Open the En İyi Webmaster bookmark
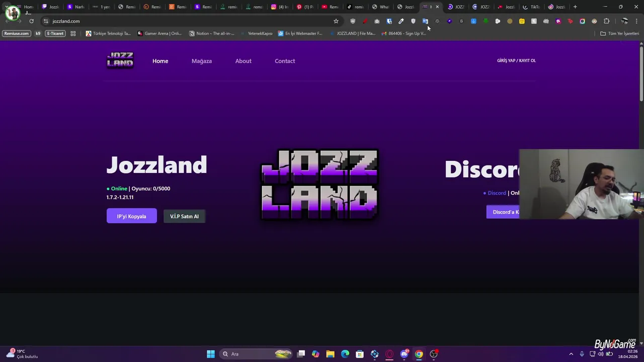The image size is (644, 362). point(300,33)
